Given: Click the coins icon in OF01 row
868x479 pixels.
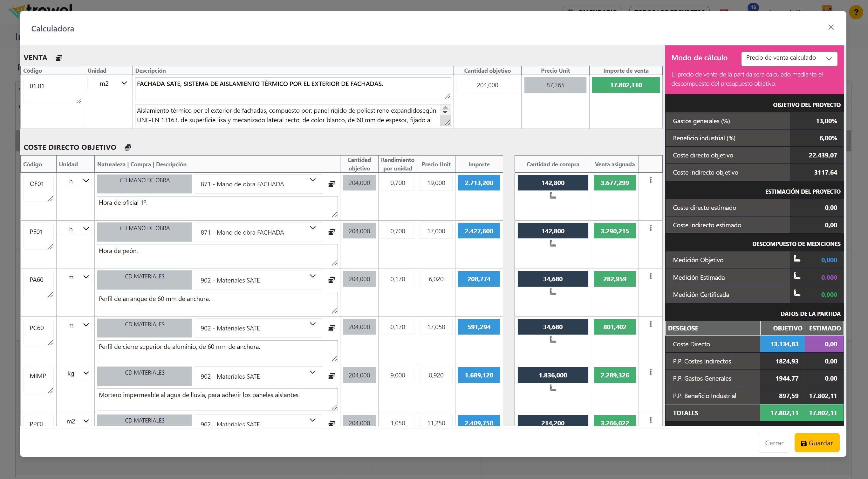Looking at the screenshot, I should 331,184.
